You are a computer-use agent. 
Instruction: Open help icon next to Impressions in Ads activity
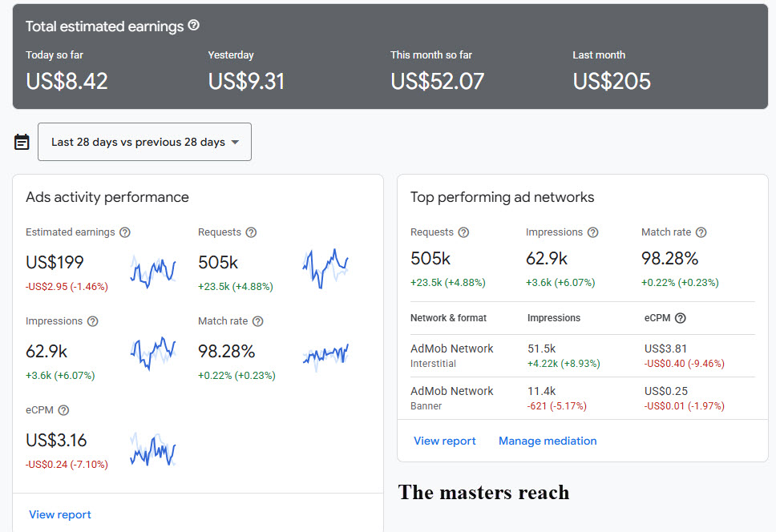92,321
